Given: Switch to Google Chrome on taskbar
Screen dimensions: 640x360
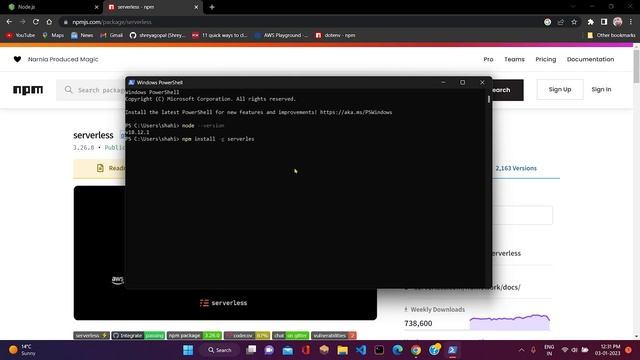Looking at the screenshot, I should [416, 350].
